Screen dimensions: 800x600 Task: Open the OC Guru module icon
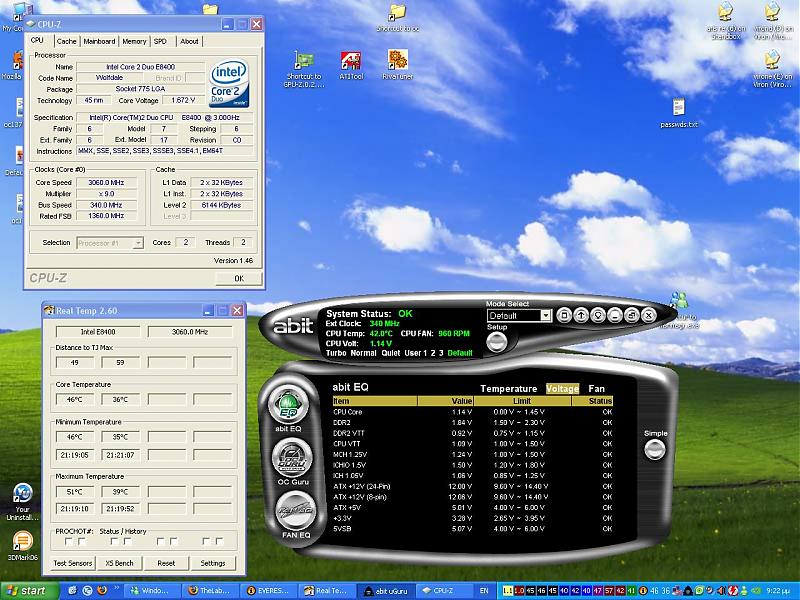292,457
